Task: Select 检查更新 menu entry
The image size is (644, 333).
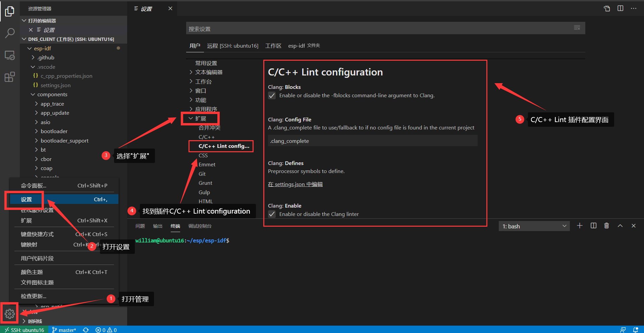Action: click(64, 296)
